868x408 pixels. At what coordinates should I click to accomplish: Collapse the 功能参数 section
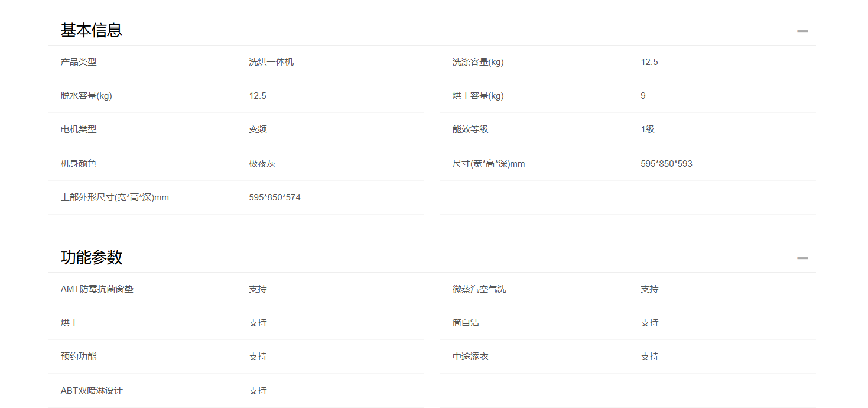click(x=802, y=258)
